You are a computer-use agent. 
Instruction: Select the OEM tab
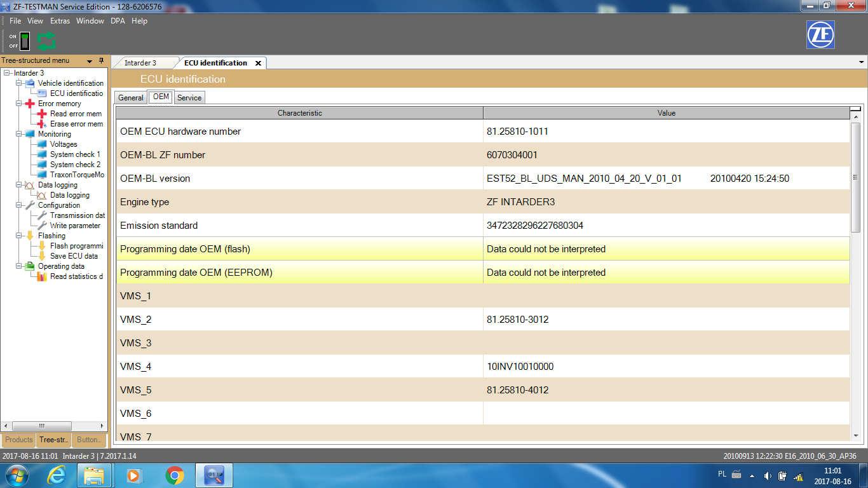[x=161, y=97]
